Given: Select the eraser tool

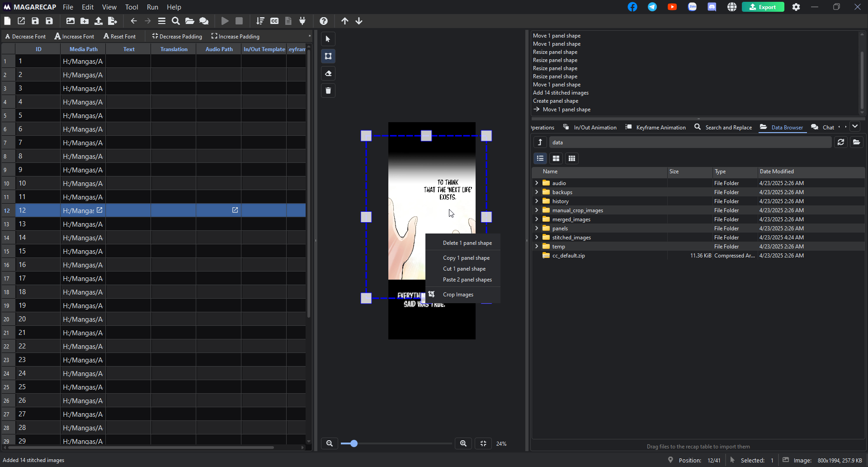Looking at the screenshot, I should point(328,73).
